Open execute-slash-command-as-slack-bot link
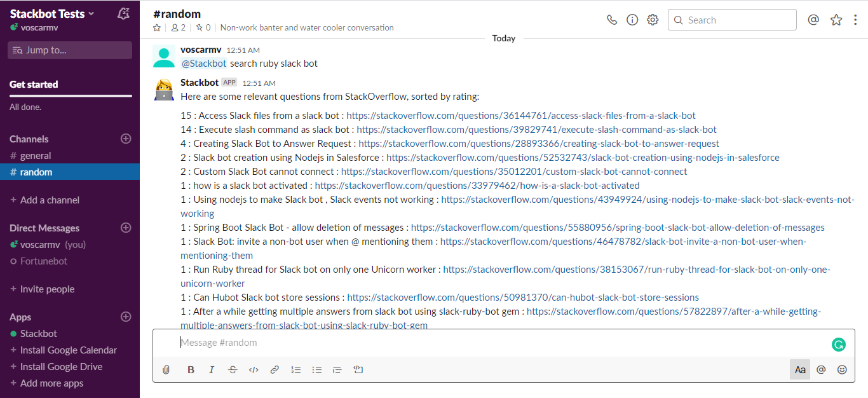 (x=536, y=130)
